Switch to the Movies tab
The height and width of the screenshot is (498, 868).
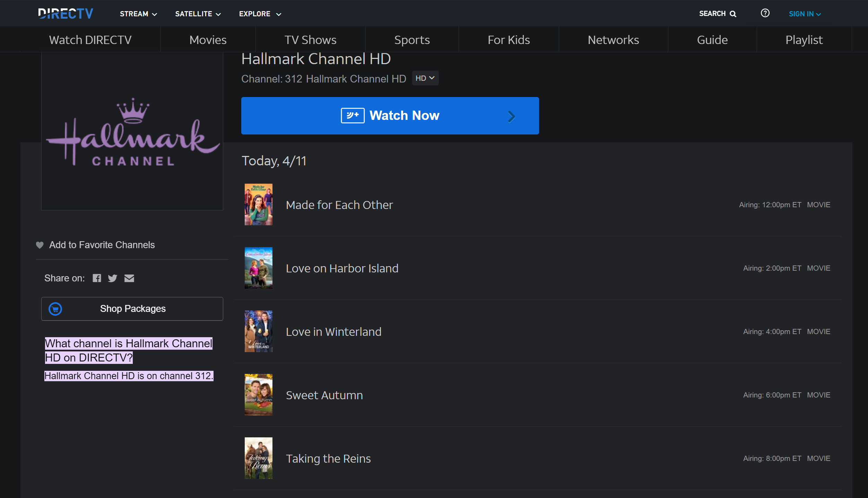tap(208, 40)
